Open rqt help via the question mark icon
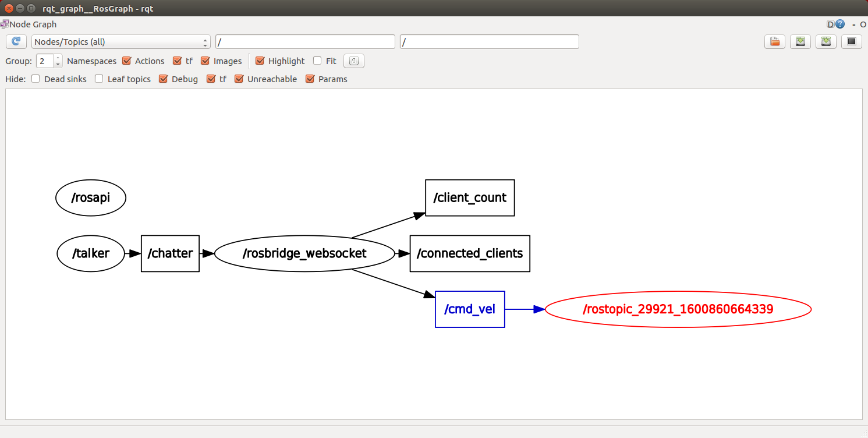The image size is (868, 438). coord(839,24)
